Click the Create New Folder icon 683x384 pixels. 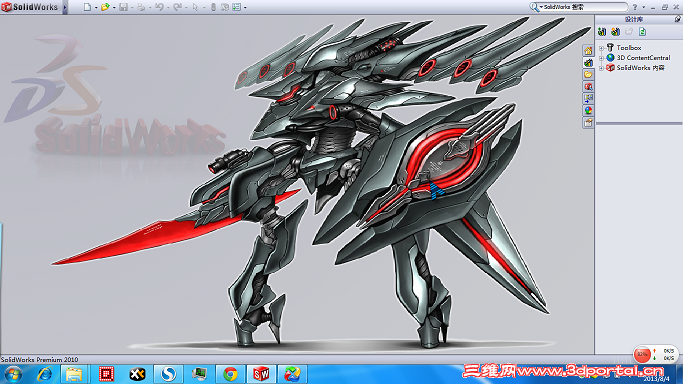pyautogui.click(x=629, y=32)
